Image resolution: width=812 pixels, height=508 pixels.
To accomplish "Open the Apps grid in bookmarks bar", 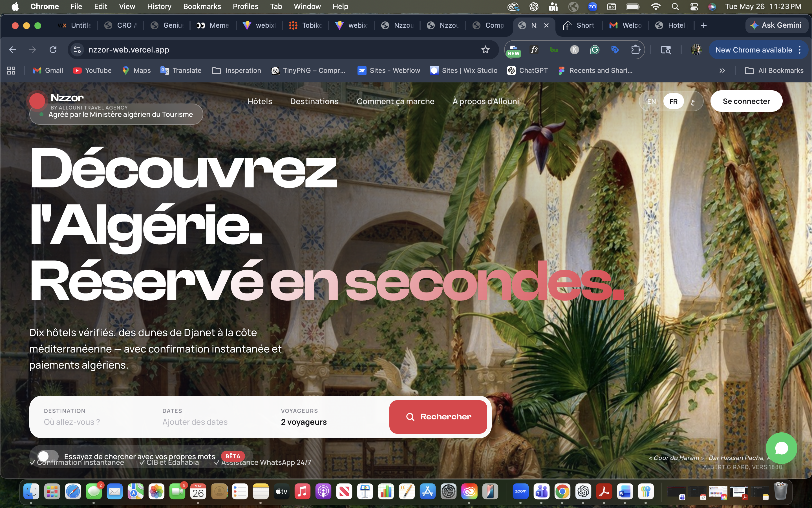I will click(11, 71).
